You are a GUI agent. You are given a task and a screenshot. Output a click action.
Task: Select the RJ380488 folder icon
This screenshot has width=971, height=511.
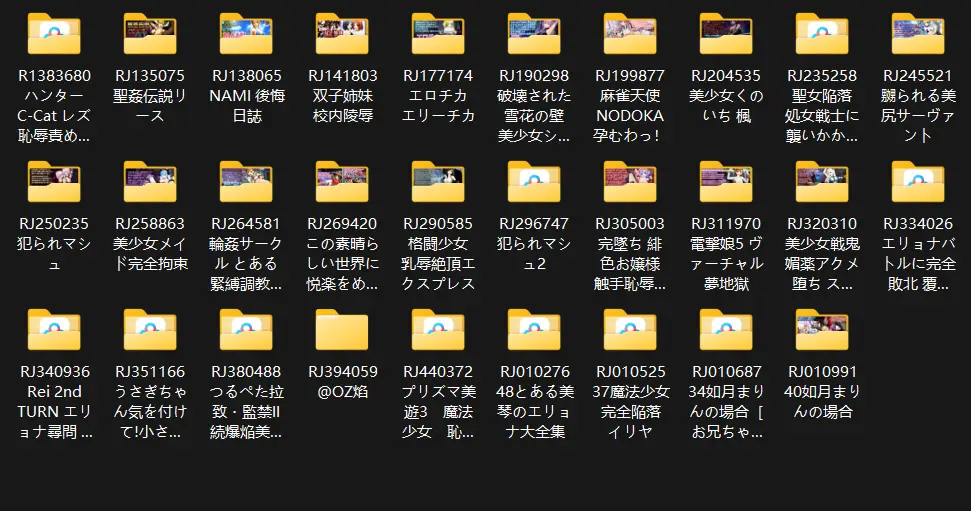coord(246,330)
